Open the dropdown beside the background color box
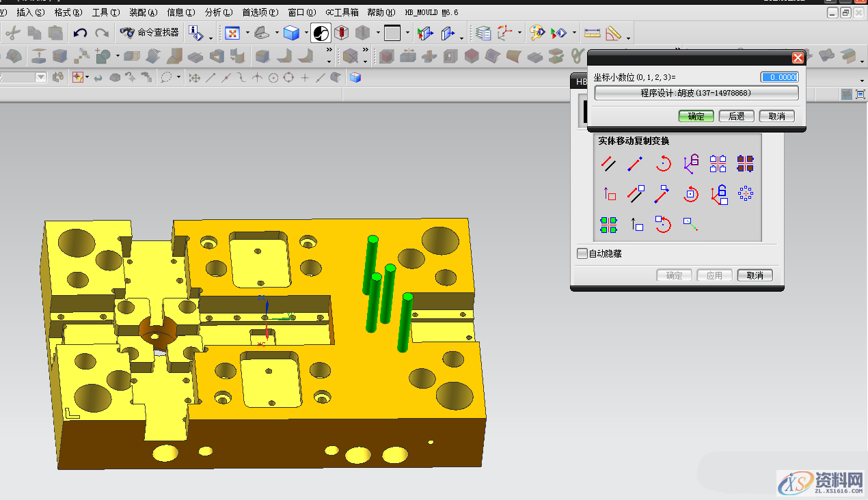This screenshot has height=500, width=868. [407, 33]
